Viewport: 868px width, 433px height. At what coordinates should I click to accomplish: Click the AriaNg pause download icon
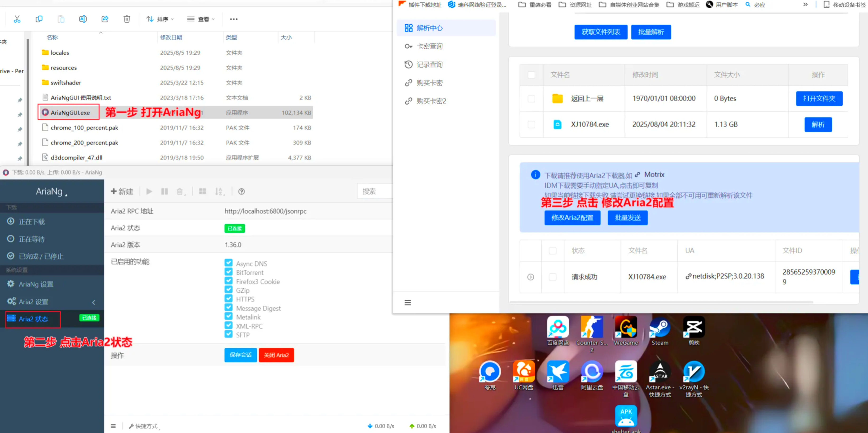click(x=165, y=192)
